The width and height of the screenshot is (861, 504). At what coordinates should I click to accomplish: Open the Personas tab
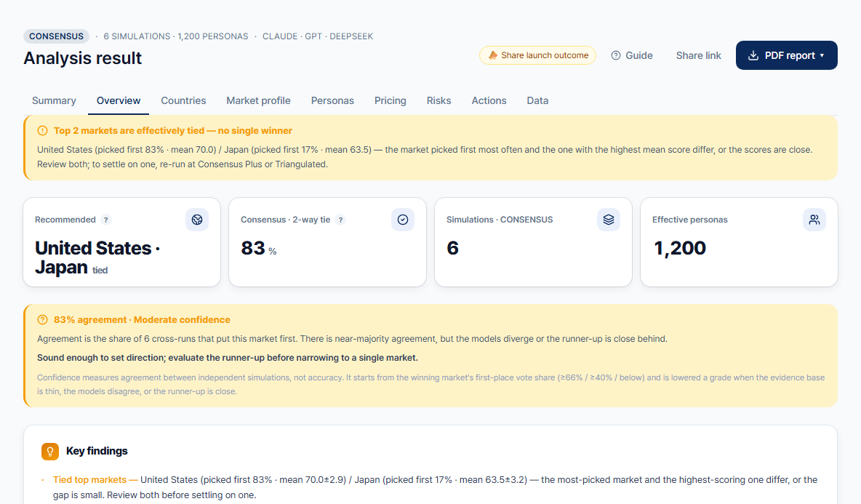tap(332, 100)
